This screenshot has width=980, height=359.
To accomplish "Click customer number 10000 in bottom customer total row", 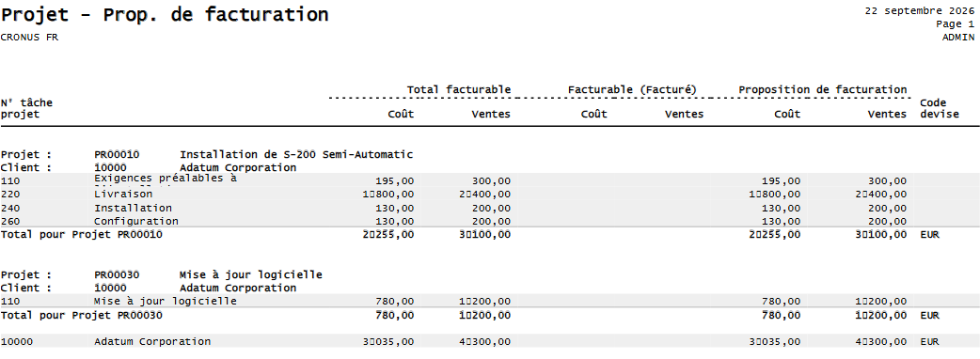I will point(17,341).
